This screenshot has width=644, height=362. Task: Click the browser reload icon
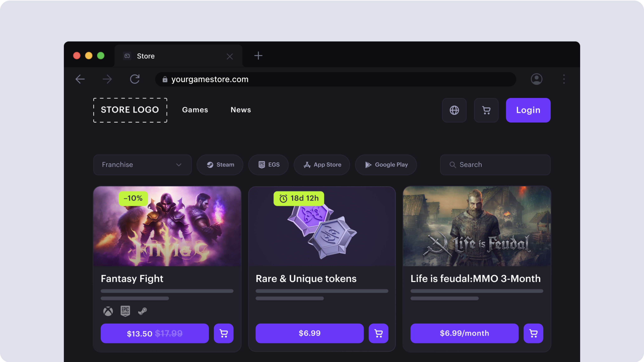click(x=135, y=79)
